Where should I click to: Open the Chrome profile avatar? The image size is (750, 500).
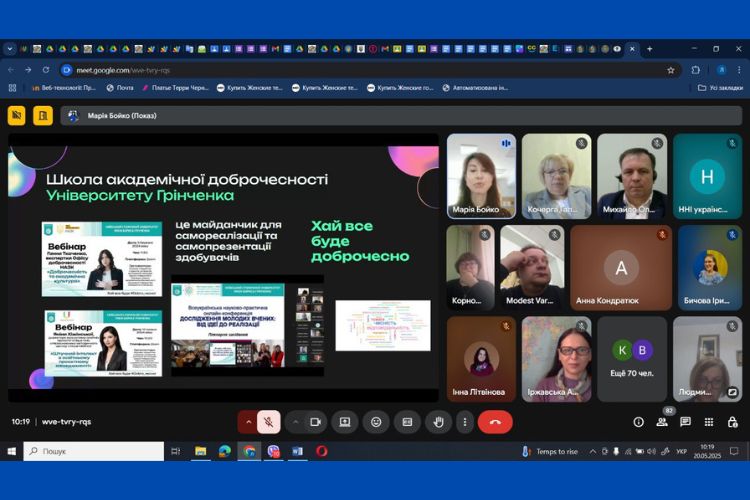(721, 70)
